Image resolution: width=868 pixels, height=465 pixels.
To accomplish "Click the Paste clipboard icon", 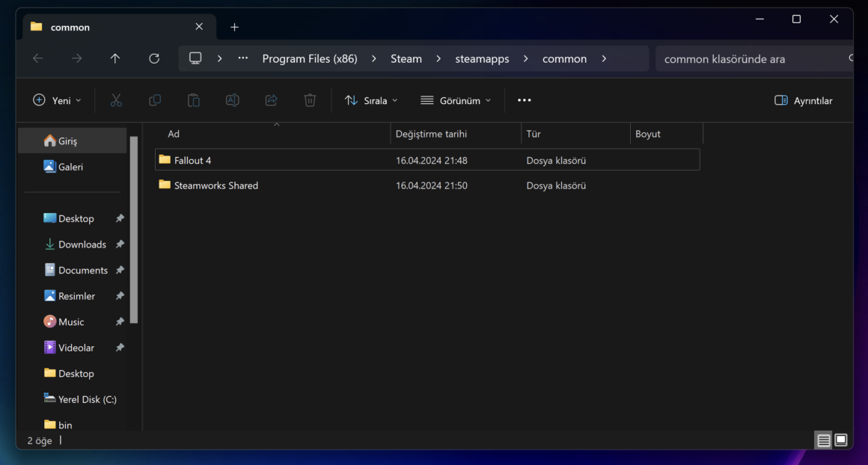I will pyautogui.click(x=194, y=101).
